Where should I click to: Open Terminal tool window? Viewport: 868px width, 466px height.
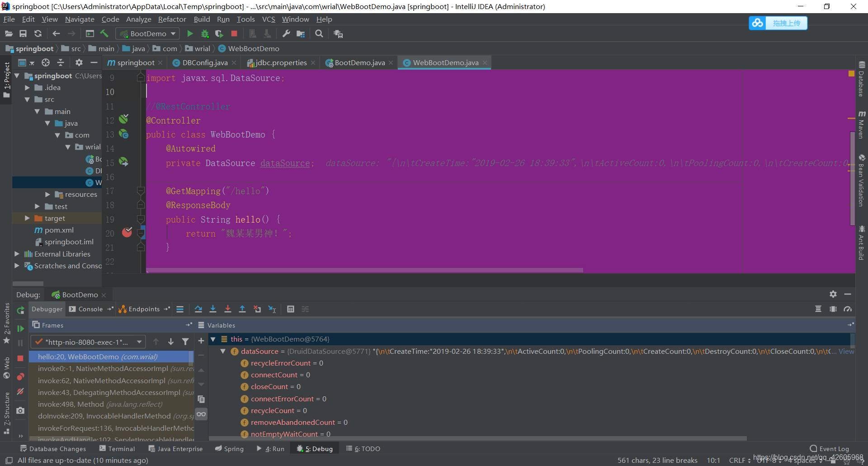[117, 449]
